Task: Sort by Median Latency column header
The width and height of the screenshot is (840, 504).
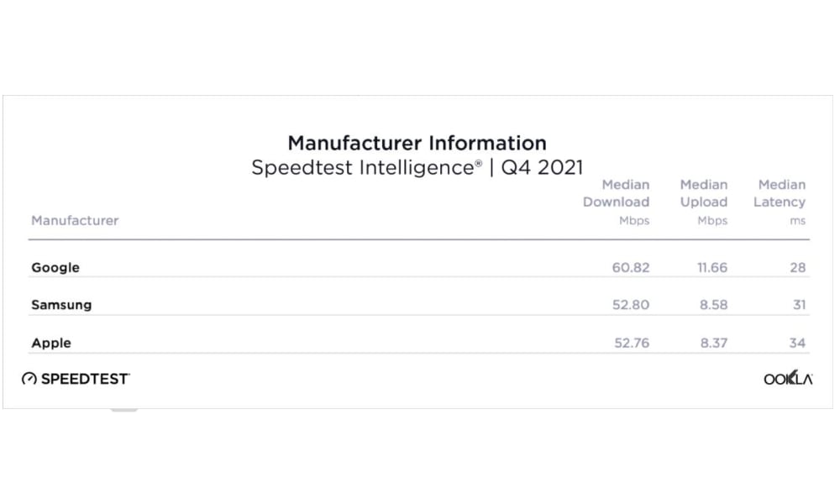Action: coord(780,202)
